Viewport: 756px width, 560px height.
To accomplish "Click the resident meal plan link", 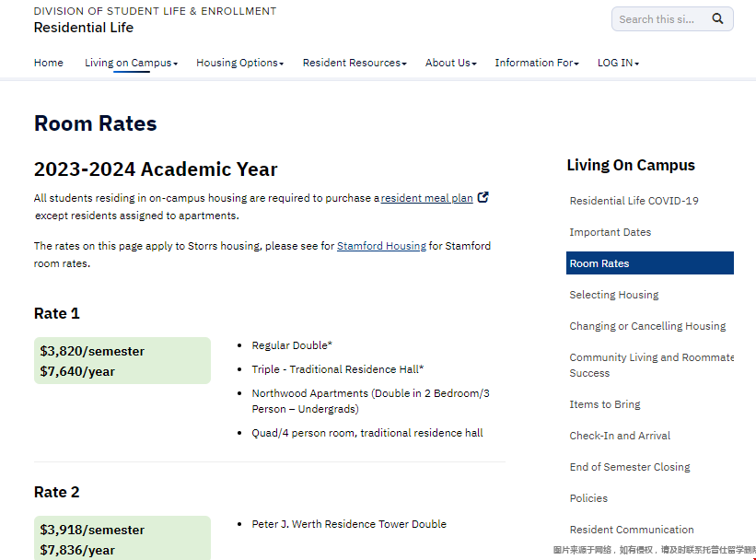I will click(427, 198).
